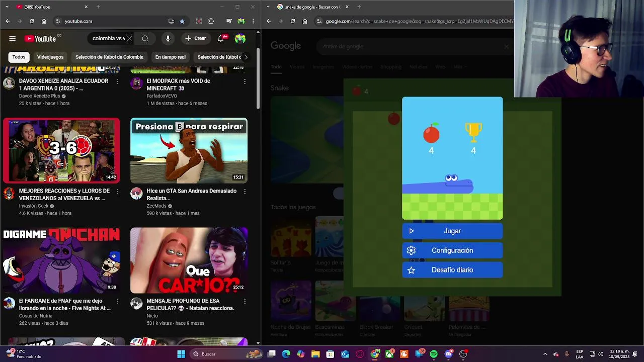
Task: Select the Todos filter chip
Action: click(19, 57)
